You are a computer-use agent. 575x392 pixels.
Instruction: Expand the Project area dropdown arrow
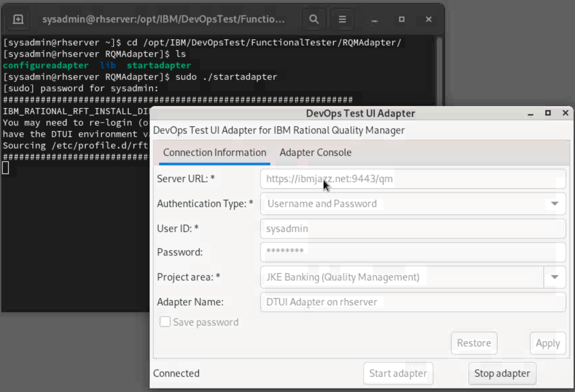(x=554, y=277)
